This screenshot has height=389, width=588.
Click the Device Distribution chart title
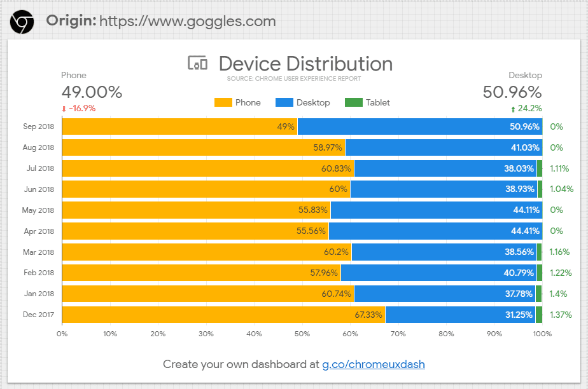305,64
